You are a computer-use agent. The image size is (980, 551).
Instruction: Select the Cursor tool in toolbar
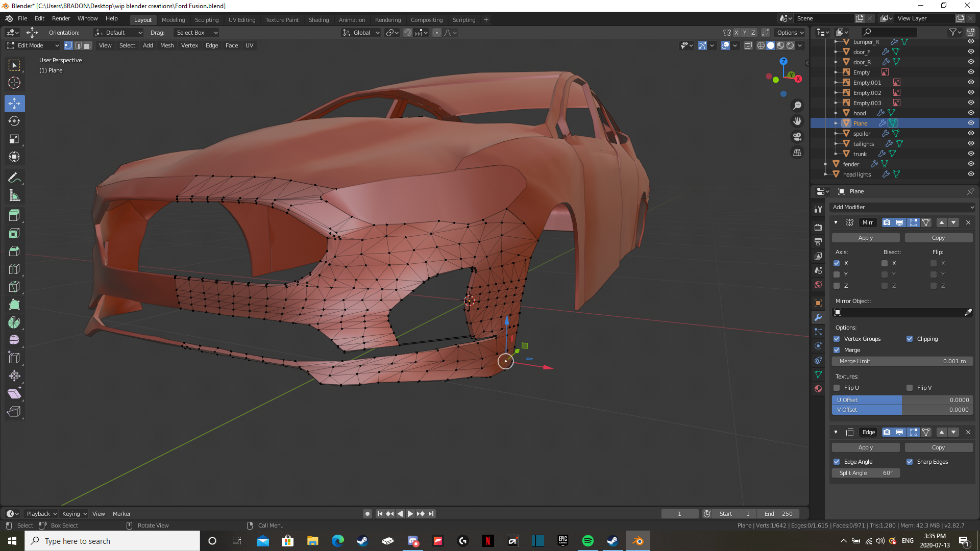click(x=14, y=83)
